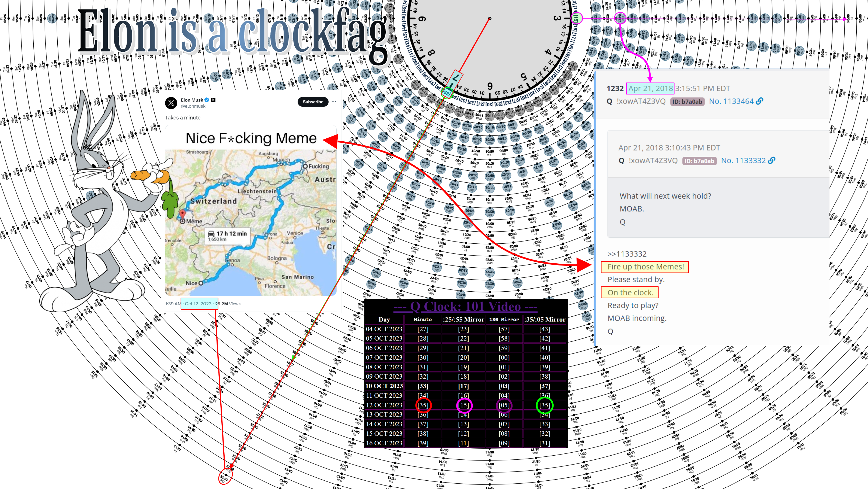Screen dimensions: 868x489
Task: Click the '180 Mirror' column header
Action: pyautogui.click(x=504, y=319)
